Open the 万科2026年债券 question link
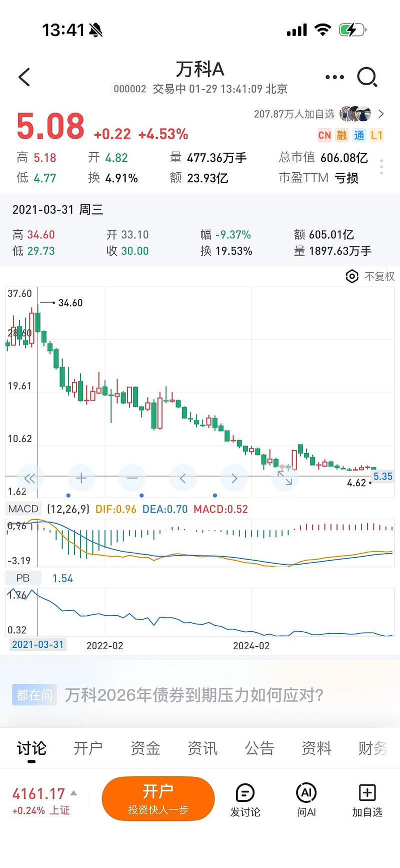 click(x=194, y=695)
